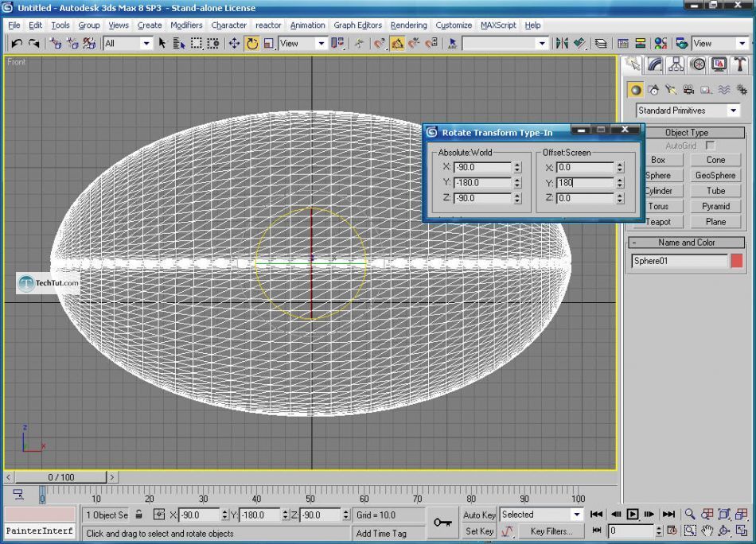This screenshot has width=756, height=544.
Task: Click the Undo arrow in the main toolbar
Action: click(17, 44)
